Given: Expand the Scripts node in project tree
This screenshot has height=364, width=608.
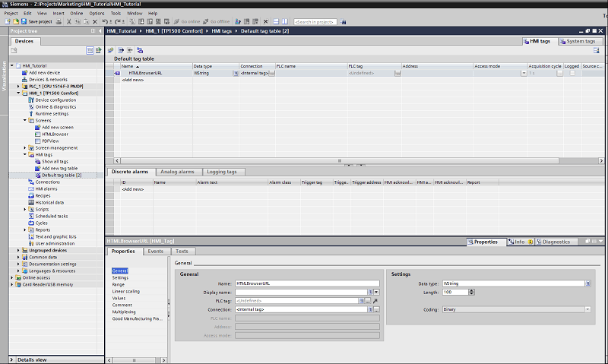Looking at the screenshot, I should tap(25, 209).
